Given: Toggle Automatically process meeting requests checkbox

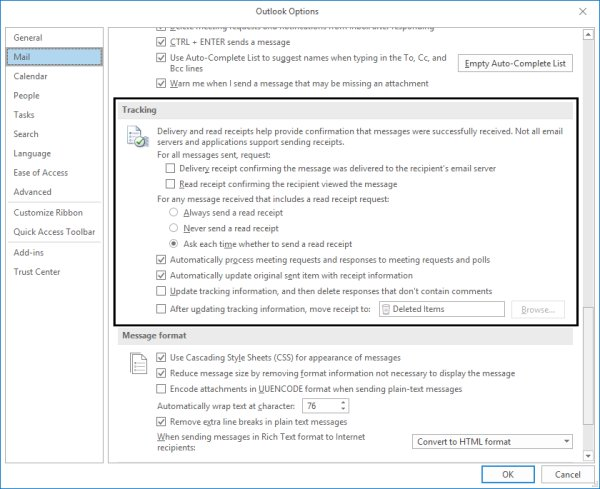Looking at the screenshot, I should [161, 259].
